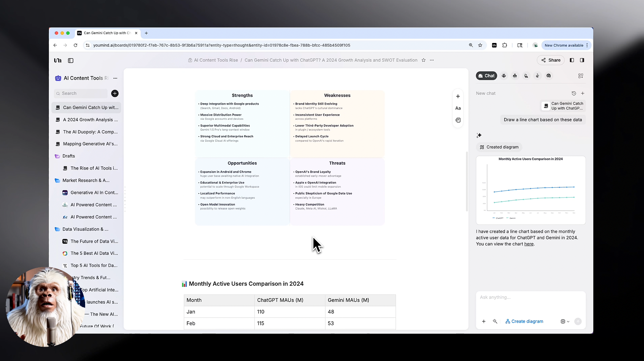Viewport: 644px width, 361px height.
Task: Open 'Can Gemini Catch Up wit...' sidebar item
Action: pyautogui.click(x=87, y=108)
